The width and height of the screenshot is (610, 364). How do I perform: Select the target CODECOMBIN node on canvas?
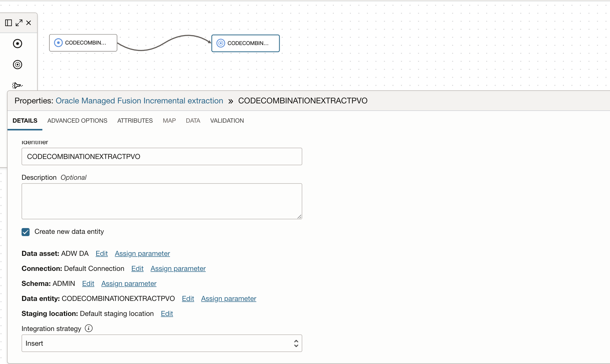(245, 43)
